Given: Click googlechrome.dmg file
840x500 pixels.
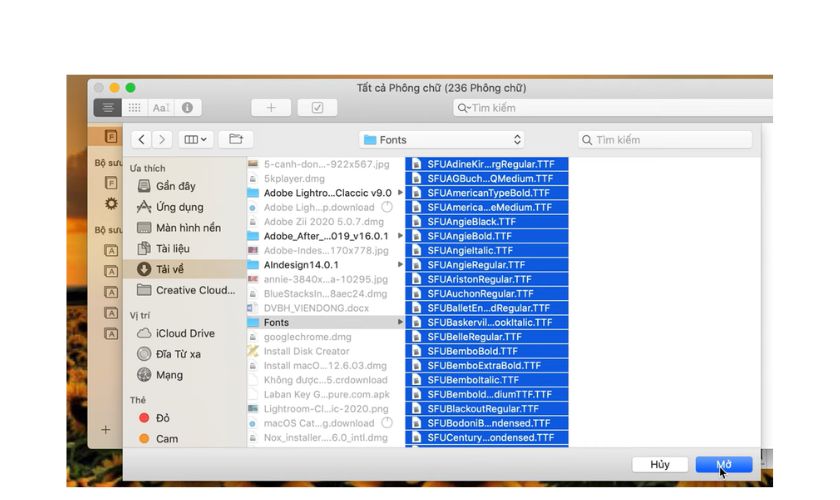Looking at the screenshot, I should coord(325,337).
